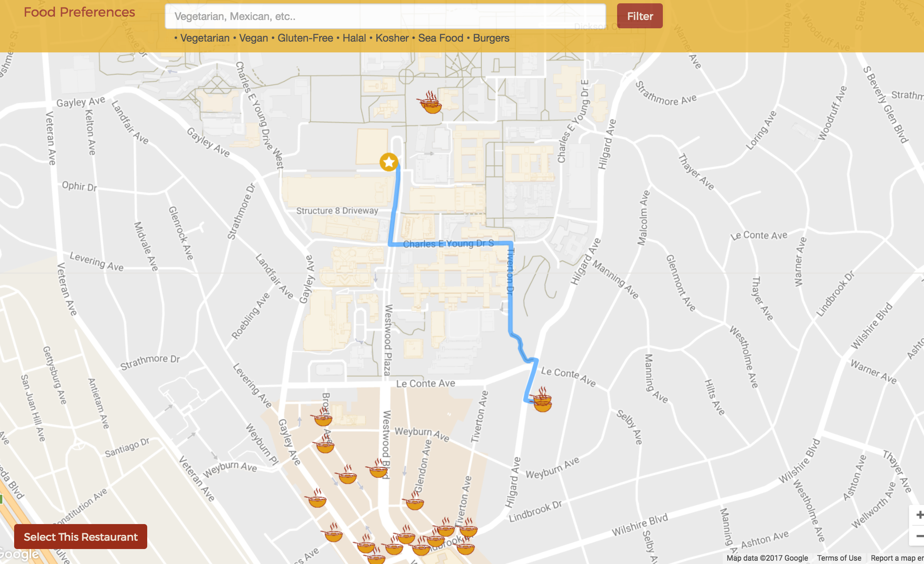Choose the Gluten-Free preference suggestion

pos(305,38)
